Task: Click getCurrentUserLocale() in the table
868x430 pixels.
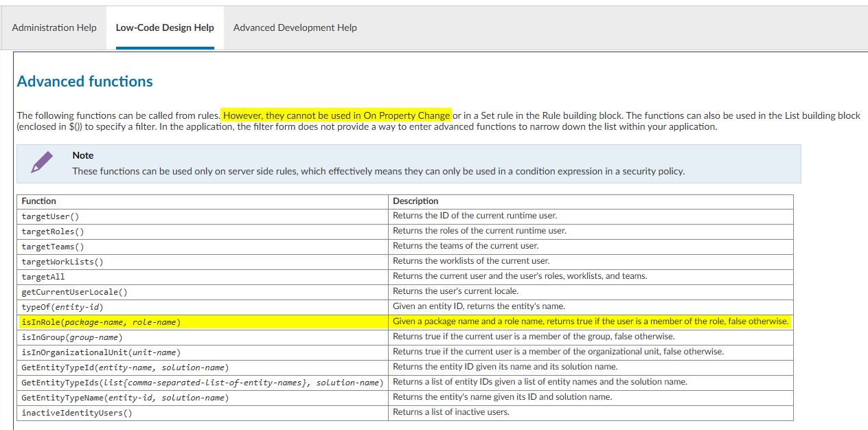Action: (x=74, y=292)
